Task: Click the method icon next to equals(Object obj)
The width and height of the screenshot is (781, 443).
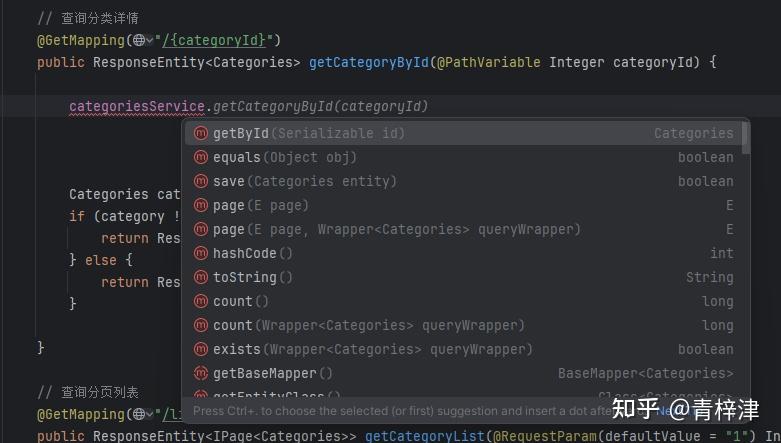Action: pos(200,157)
